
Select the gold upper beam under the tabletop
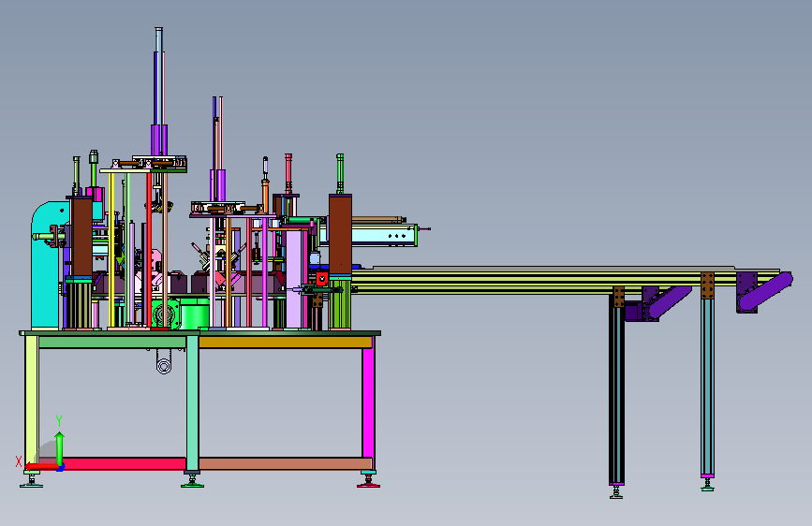tap(285, 343)
